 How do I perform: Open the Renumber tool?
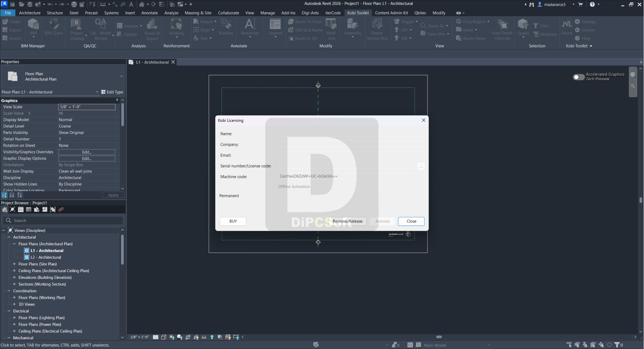[x=250, y=28]
